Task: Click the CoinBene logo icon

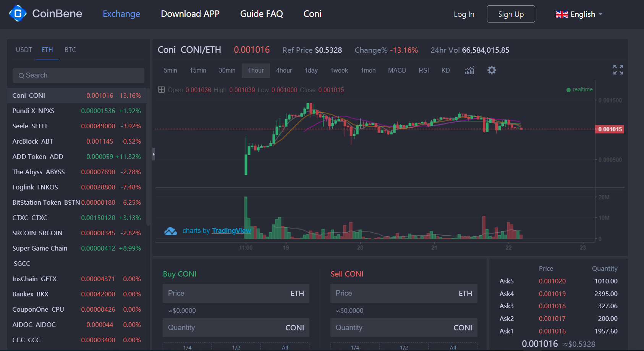Action: [18, 13]
